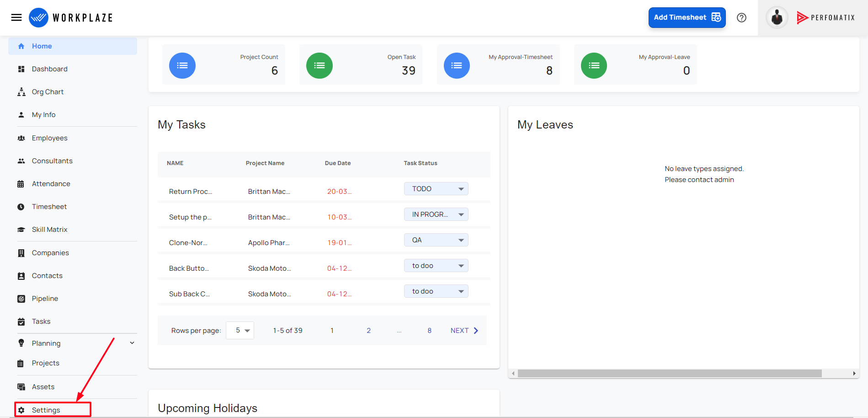Click the My Leaves scroll right arrow
The image size is (868, 418).
pos(854,374)
